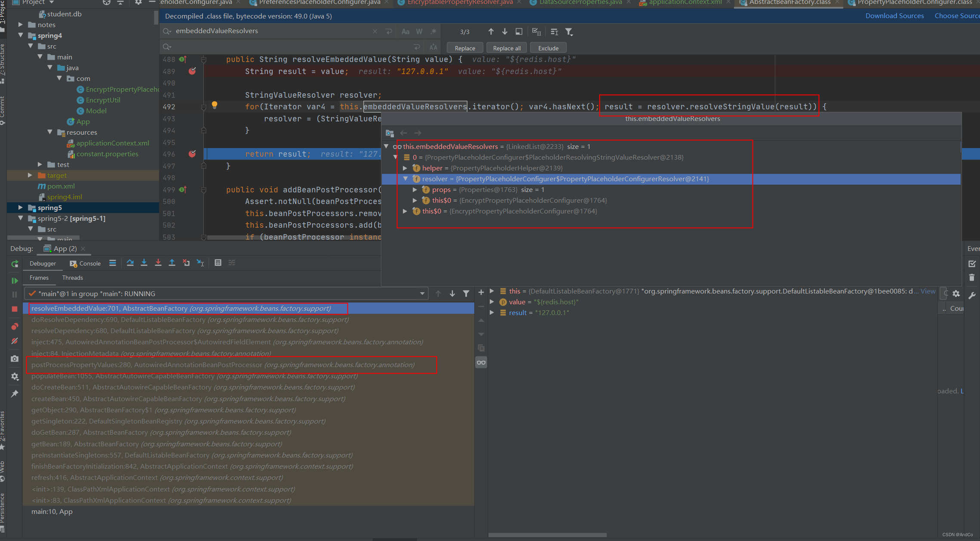Toggle In Selection icon in find bar
980x541 pixels.
[x=519, y=31]
